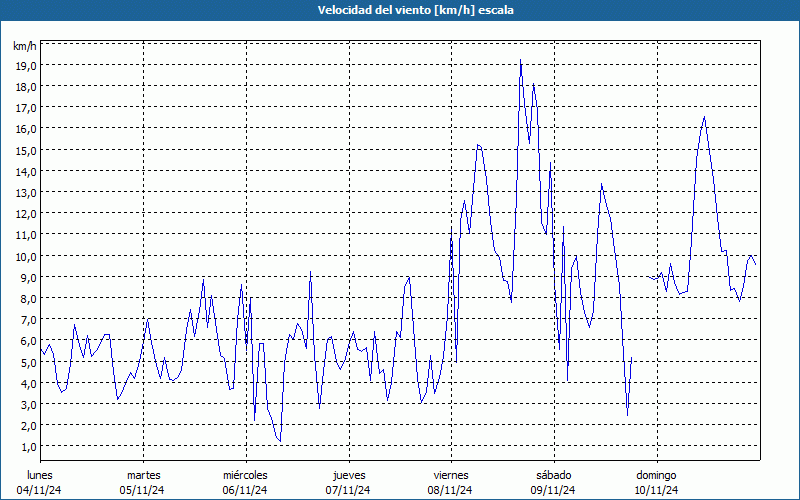
Task: Click the 15,0 y-axis value
Action: [27, 151]
